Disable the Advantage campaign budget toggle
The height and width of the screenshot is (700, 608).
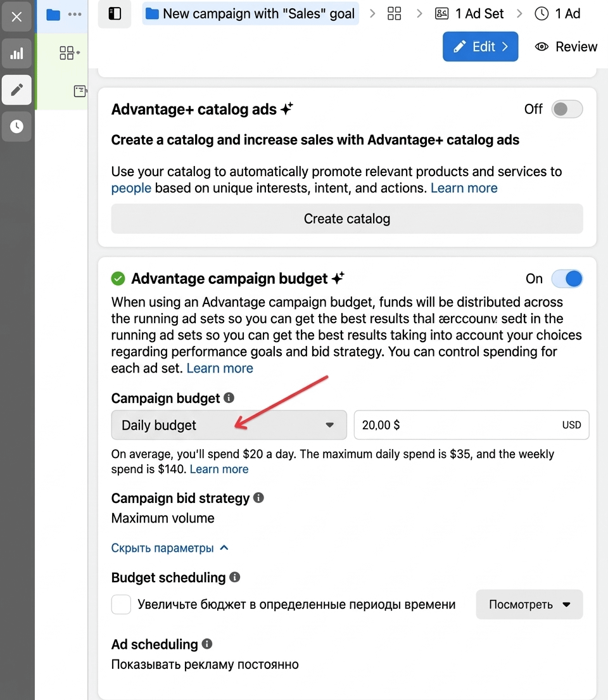tap(567, 279)
